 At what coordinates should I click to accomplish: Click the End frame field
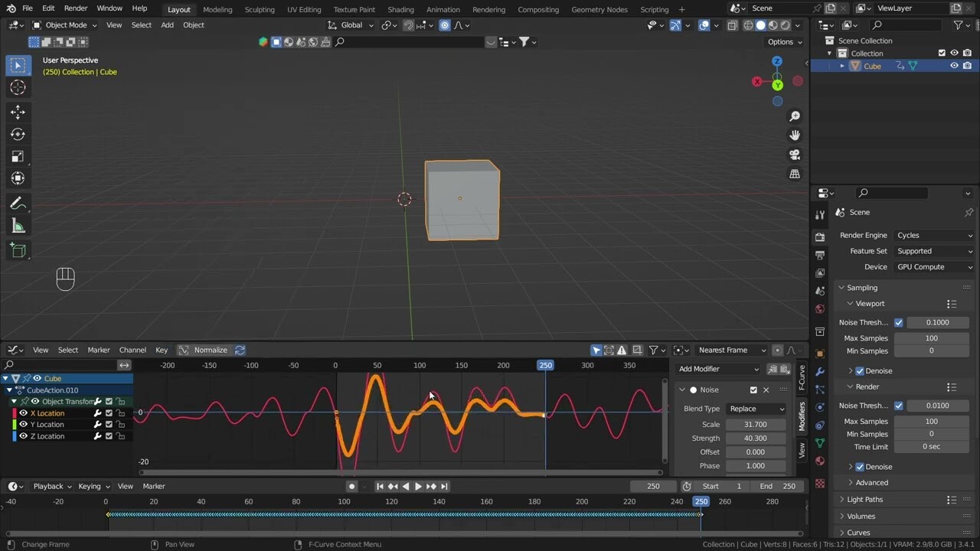point(778,486)
